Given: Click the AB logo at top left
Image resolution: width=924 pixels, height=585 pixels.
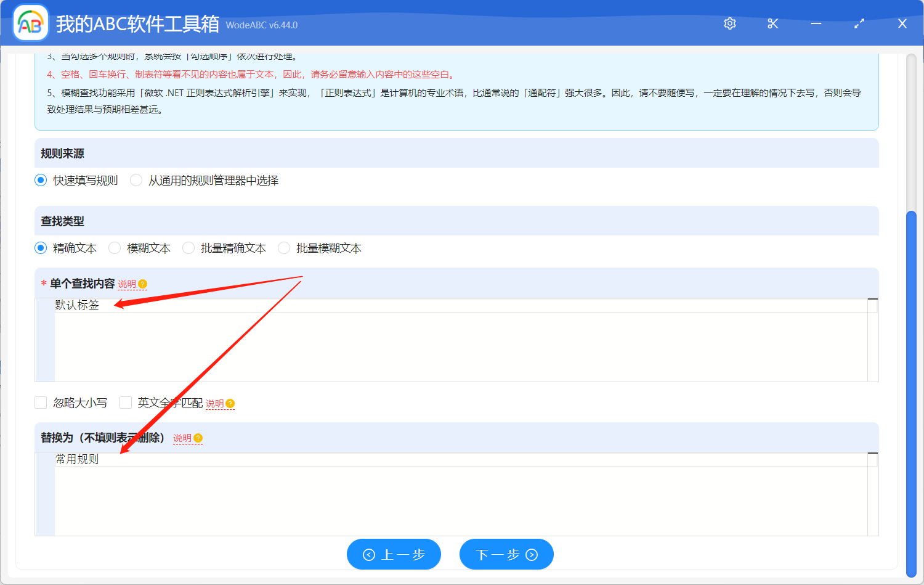Looking at the screenshot, I should [x=30, y=23].
